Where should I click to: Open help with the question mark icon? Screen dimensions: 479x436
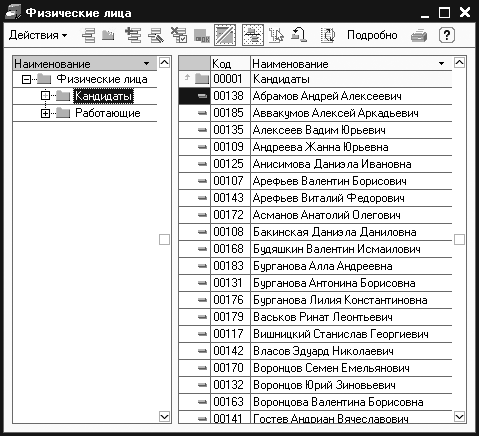[447, 35]
